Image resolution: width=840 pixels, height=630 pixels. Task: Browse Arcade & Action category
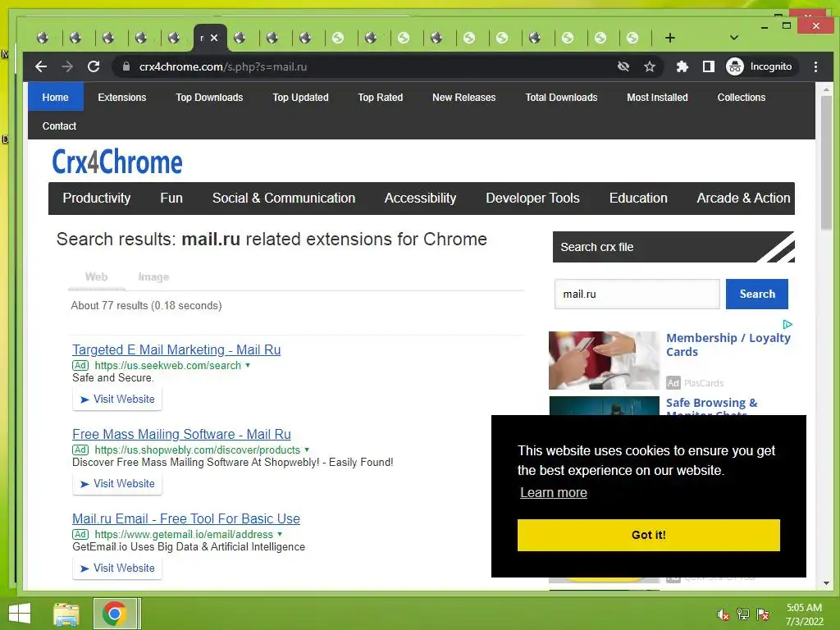[743, 198]
